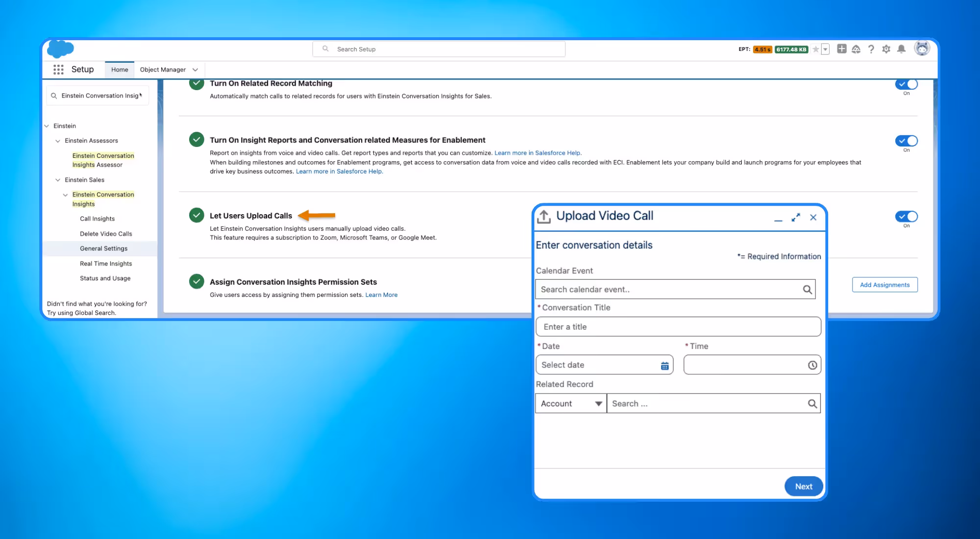
Task: Collapse the Einstein Conversation Insights node
Action: (x=65, y=195)
